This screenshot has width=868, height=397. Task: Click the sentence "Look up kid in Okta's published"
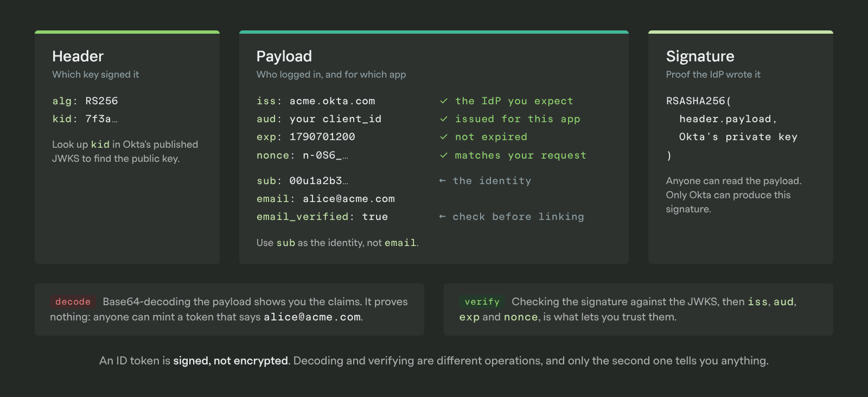coord(125,144)
